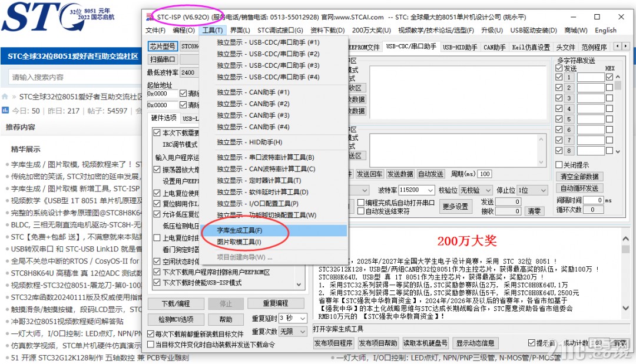Click the 下载/编程 button
636x364 pixels.
click(x=175, y=303)
